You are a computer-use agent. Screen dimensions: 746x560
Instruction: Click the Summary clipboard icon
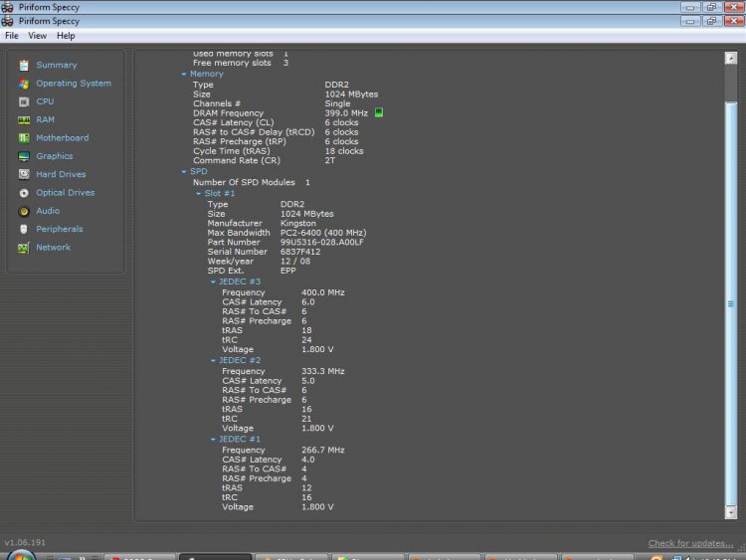tap(24, 66)
